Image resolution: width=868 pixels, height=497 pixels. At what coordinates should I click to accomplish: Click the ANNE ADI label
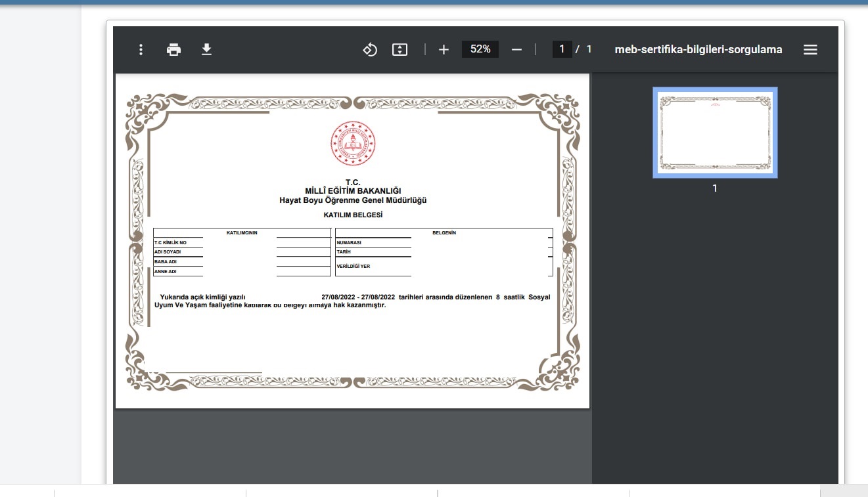pos(166,271)
